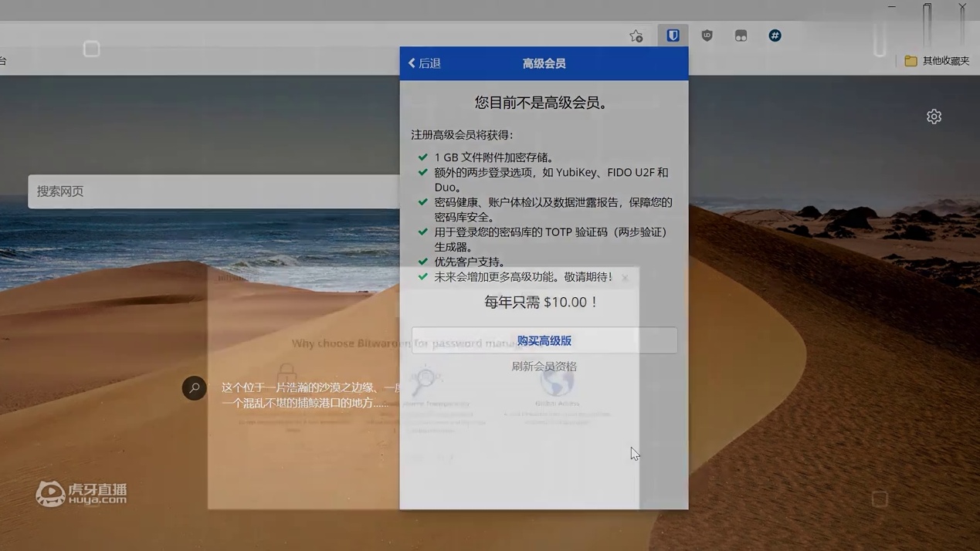Add page to favorites star icon
Viewport: 980px width, 551px height.
(x=636, y=35)
